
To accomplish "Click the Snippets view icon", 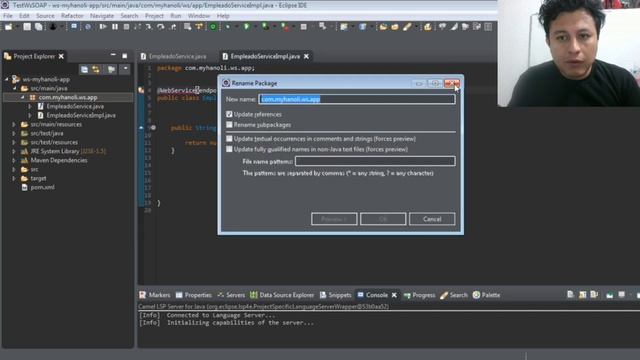I will click(x=323, y=295).
